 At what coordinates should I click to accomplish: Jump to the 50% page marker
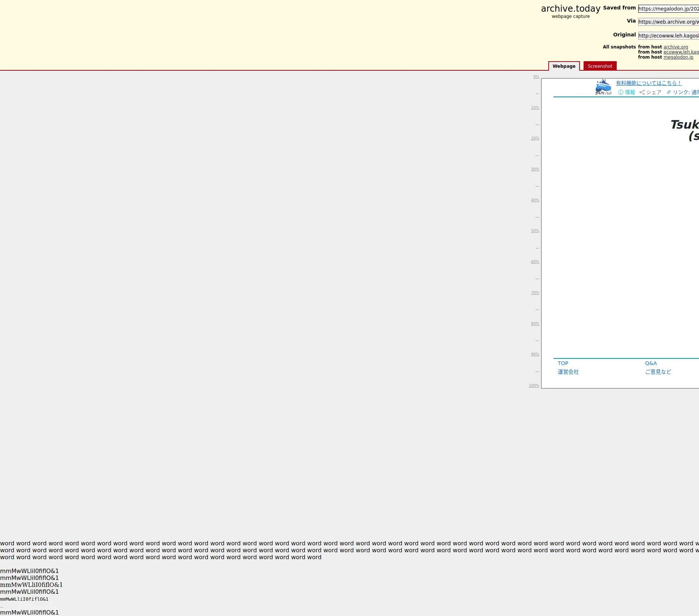pos(535,231)
